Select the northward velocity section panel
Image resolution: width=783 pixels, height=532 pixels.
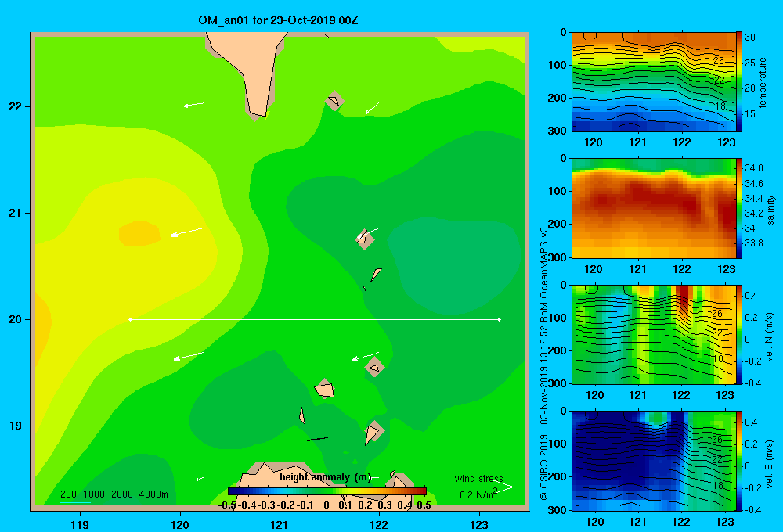click(x=653, y=334)
